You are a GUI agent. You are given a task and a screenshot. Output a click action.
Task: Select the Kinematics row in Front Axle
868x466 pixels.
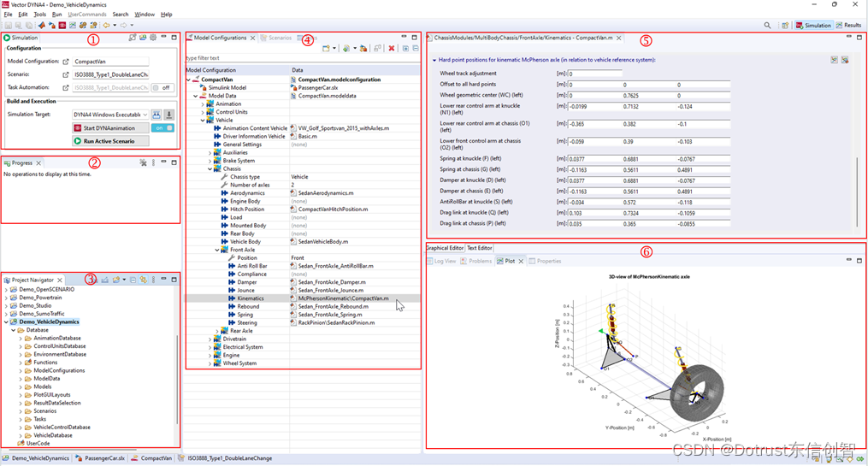(303, 298)
